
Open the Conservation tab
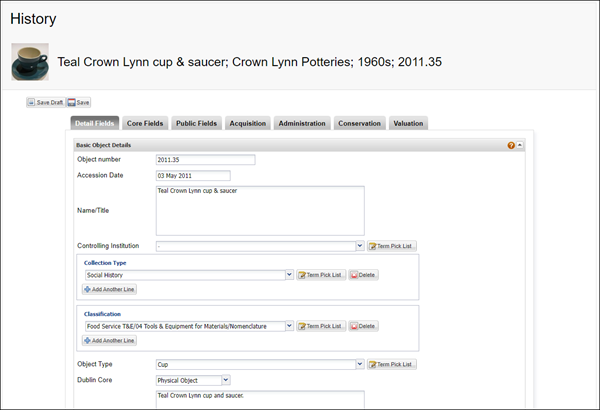[359, 123]
